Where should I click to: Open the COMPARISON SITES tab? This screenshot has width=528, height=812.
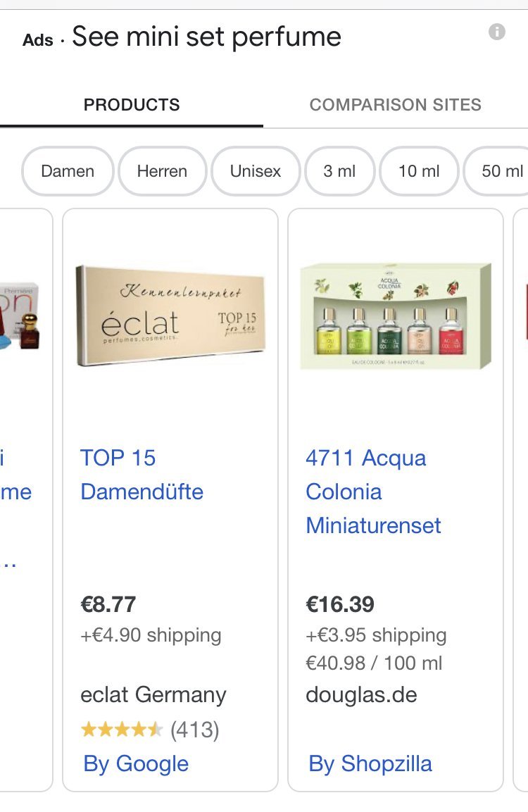pos(396,105)
